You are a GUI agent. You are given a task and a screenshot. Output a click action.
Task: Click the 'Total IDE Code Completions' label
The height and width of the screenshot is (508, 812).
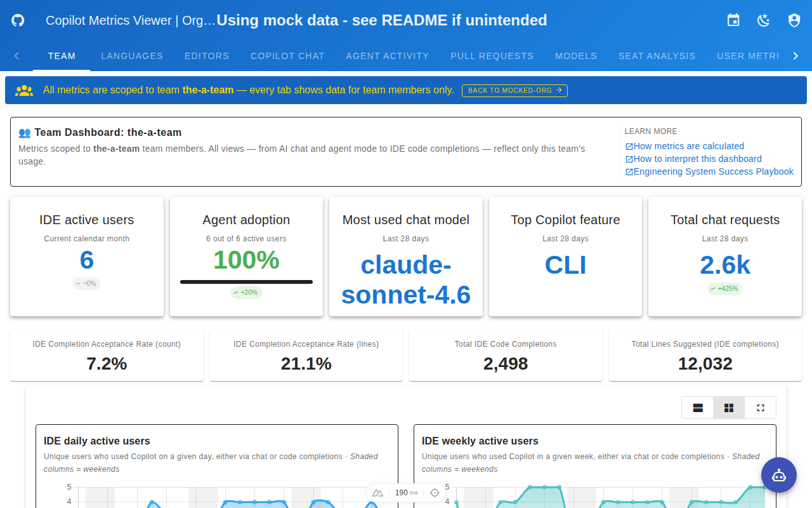506,344
